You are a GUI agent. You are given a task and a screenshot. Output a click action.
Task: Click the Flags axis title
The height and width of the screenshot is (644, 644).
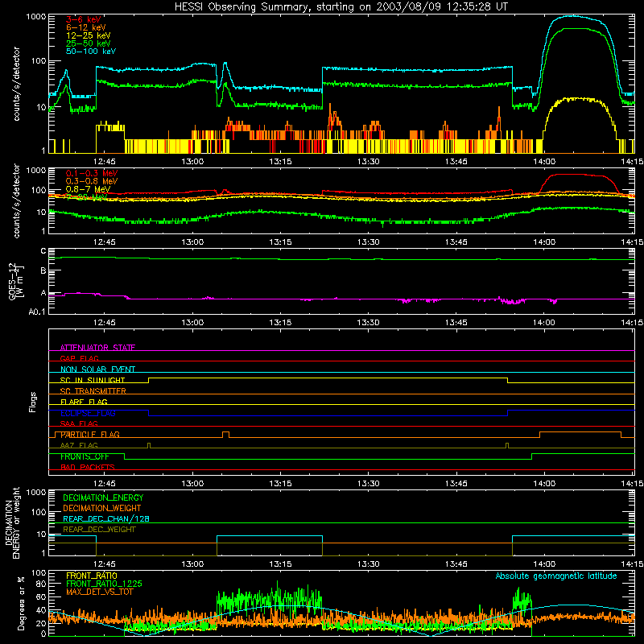33,402
